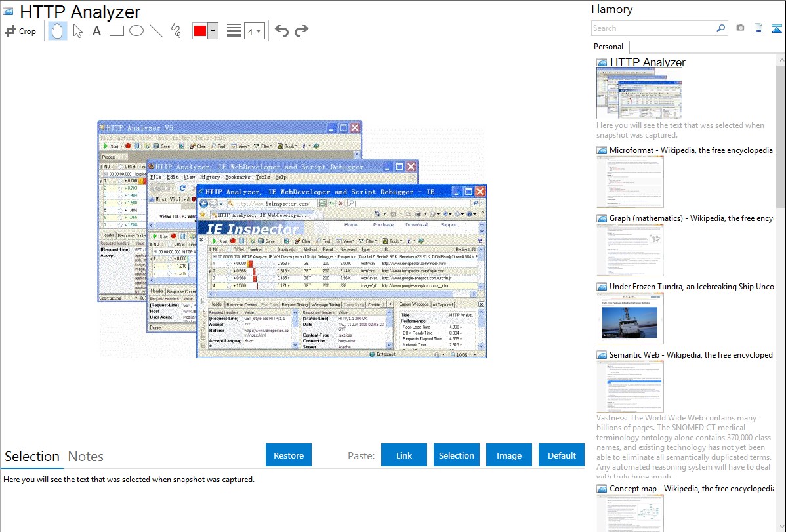Click the HTTP Analyzer title icon
The image size is (786, 532).
(x=8, y=12)
